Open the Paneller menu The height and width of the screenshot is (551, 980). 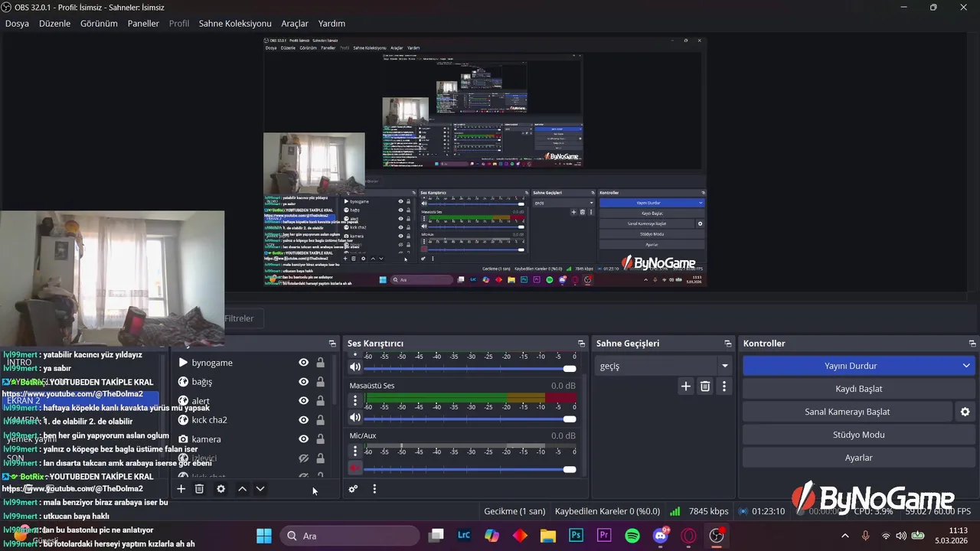pyautogui.click(x=143, y=24)
